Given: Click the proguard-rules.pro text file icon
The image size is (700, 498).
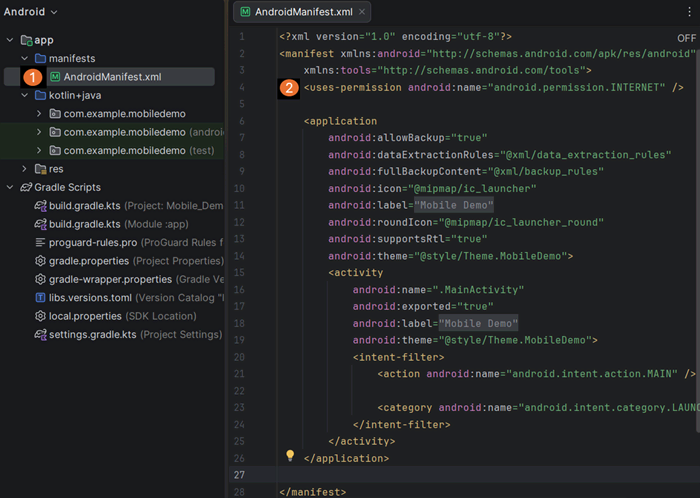Looking at the screenshot, I should tap(40, 242).
